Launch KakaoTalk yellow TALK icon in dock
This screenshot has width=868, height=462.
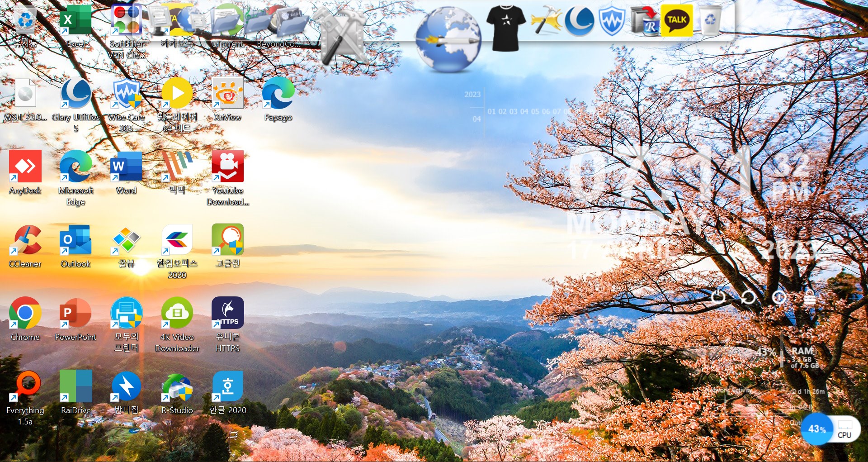point(677,20)
